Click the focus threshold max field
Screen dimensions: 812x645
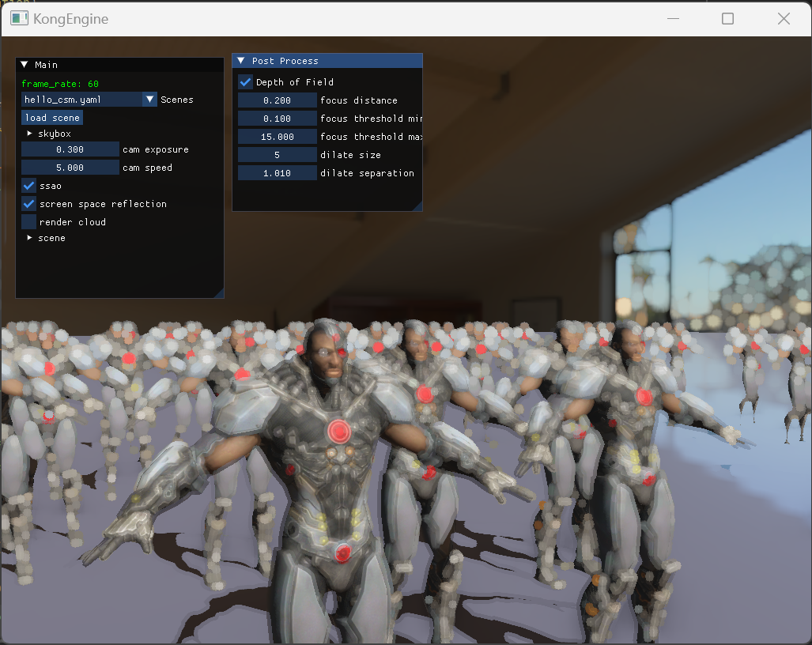277,136
